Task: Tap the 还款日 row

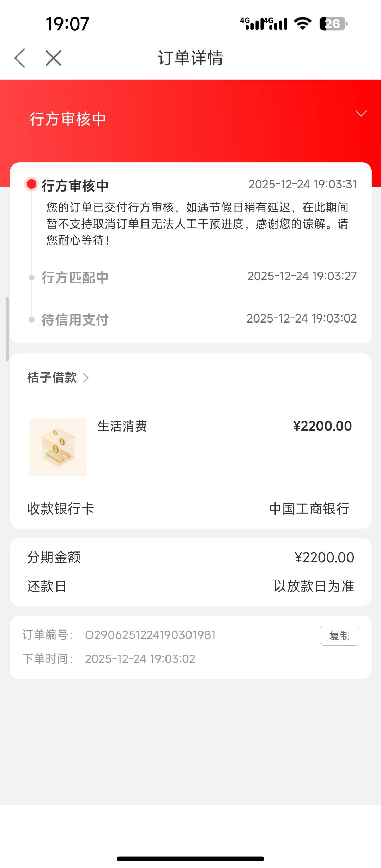Action: [190, 586]
